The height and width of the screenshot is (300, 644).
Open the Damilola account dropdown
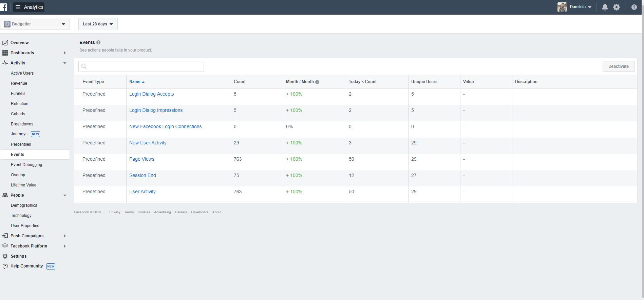[581, 7]
